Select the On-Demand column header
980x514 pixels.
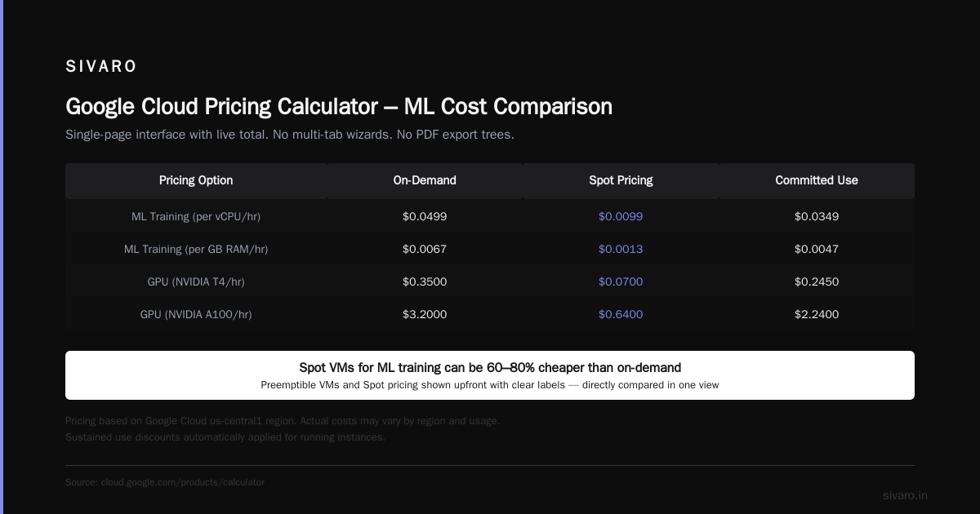425,180
